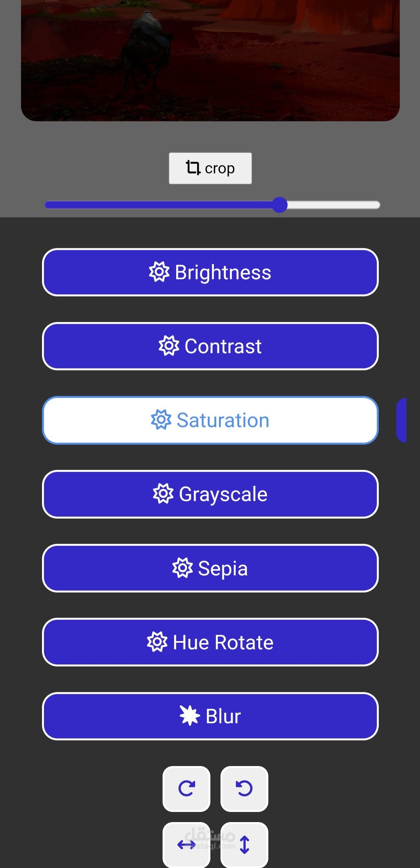Click the gear icon on Brightness
Image resolution: width=420 pixels, height=868 pixels.
pos(159,272)
